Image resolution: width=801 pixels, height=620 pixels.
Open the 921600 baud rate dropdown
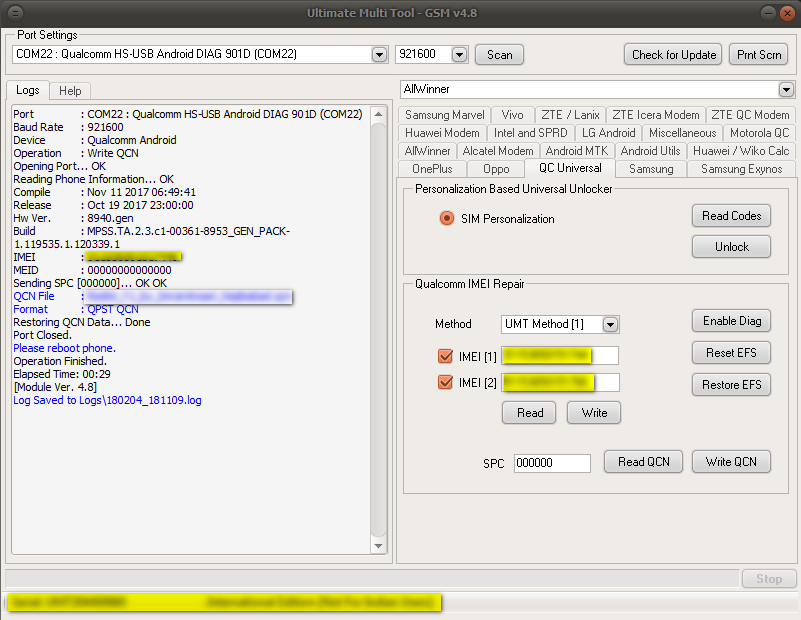459,55
